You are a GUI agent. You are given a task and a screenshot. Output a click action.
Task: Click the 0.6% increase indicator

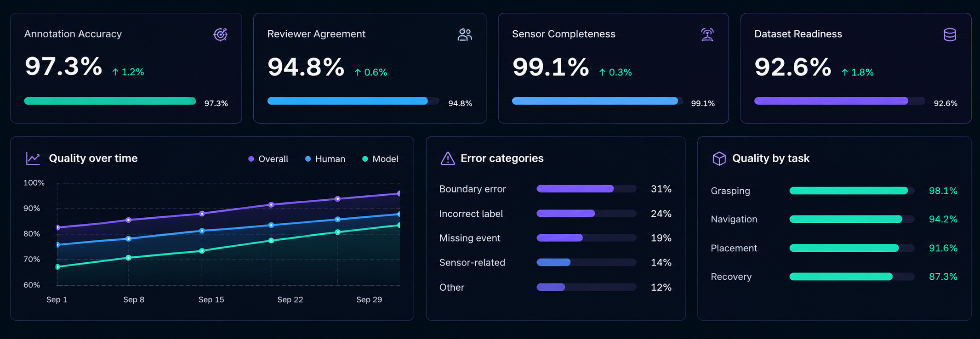371,73
